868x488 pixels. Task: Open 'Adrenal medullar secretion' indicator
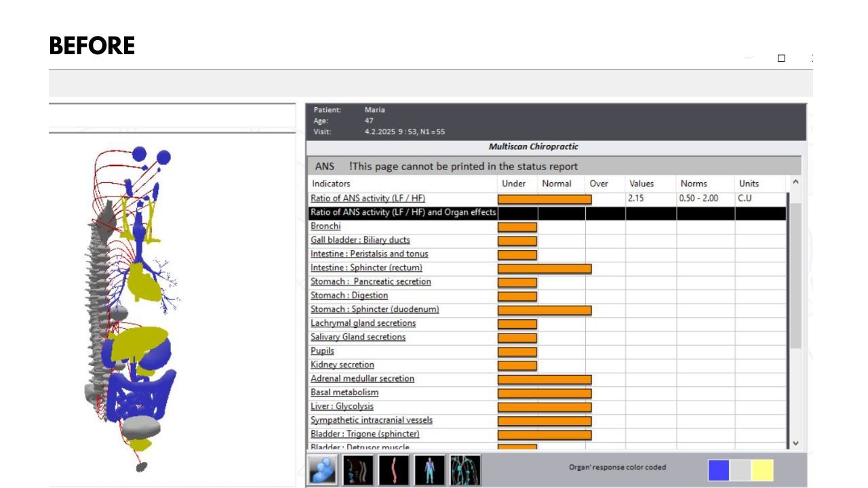pyautogui.click(x=362, y=379)
